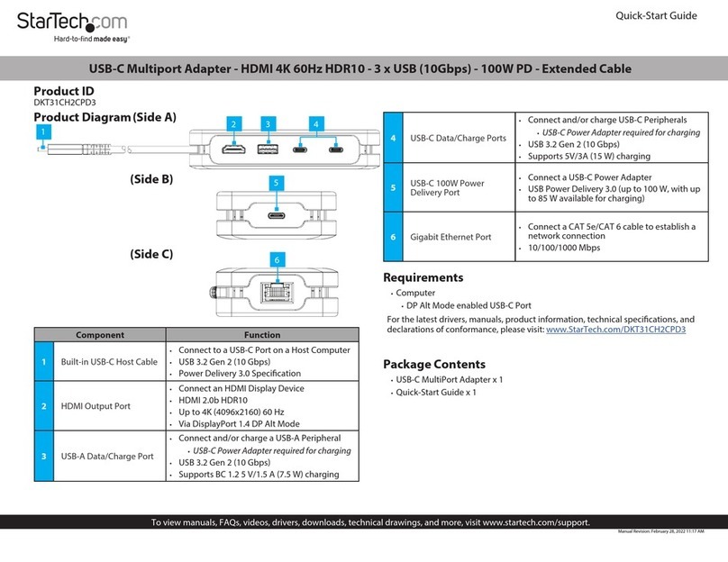The image size is (728, 562).
Task: Click 'DP Alt Mode enabled USB-C Port' text
Action: pos(469,305)
